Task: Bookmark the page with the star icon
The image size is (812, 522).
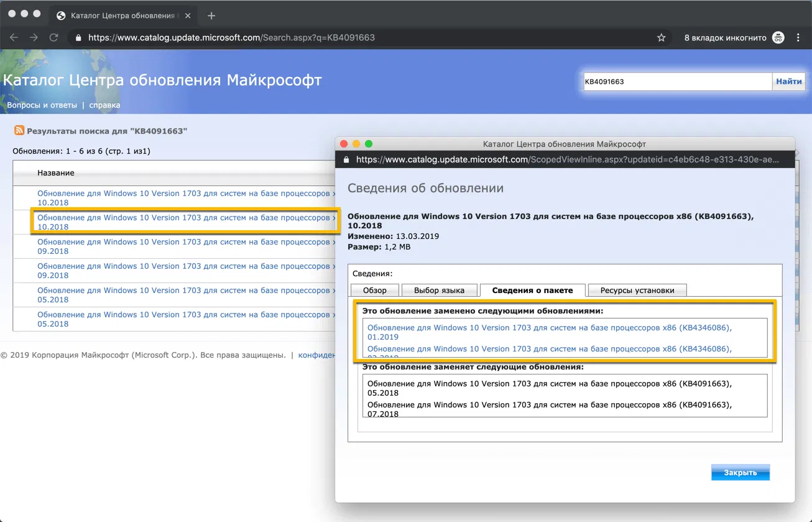Action: point(661,37)
